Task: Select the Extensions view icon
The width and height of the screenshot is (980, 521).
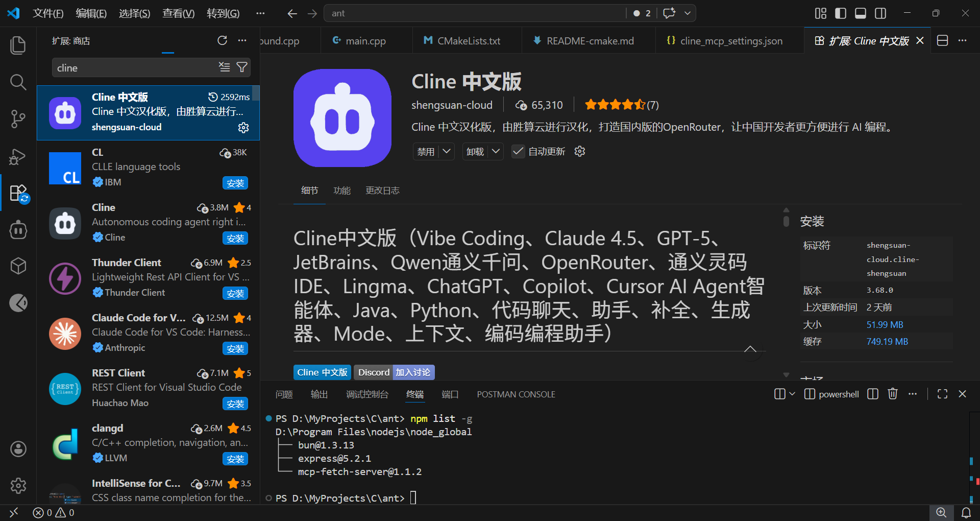Action: click(x=18, y=193)
